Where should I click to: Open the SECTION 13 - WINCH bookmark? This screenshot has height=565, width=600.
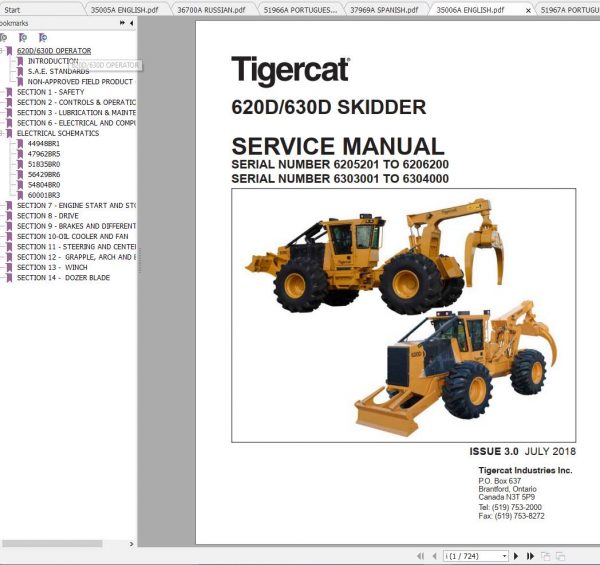[x=52, y=268]
